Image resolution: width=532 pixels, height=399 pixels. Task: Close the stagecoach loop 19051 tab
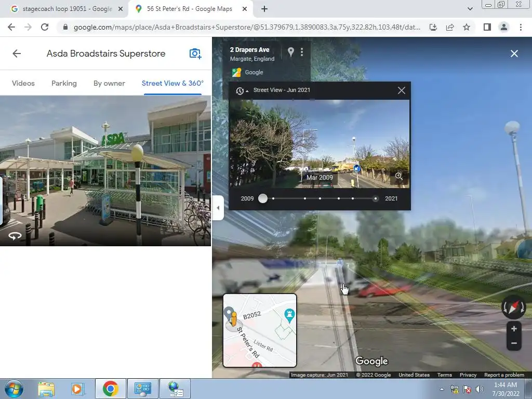pos(121,9)
